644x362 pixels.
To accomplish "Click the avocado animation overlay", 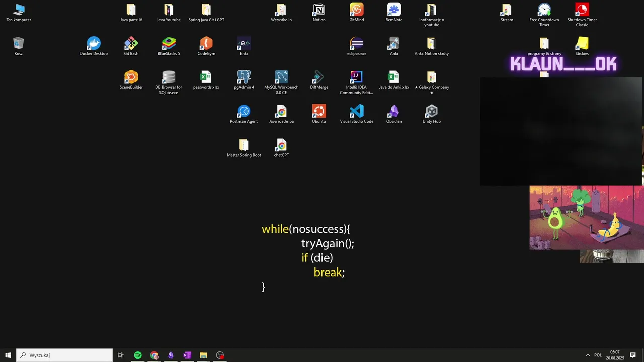I will pos(587,218).
